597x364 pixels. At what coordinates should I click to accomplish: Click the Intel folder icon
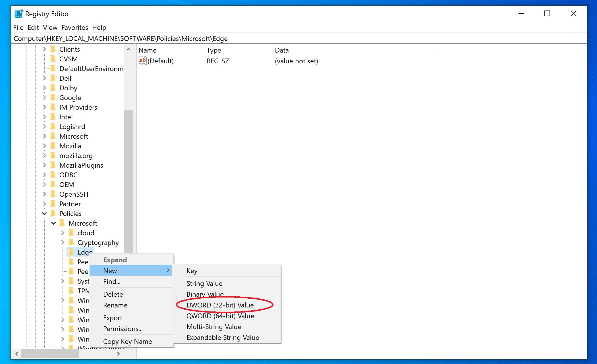pos(53,117)
